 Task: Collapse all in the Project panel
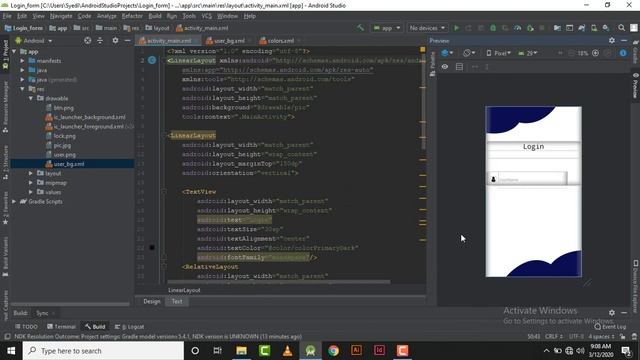point(100,40)
